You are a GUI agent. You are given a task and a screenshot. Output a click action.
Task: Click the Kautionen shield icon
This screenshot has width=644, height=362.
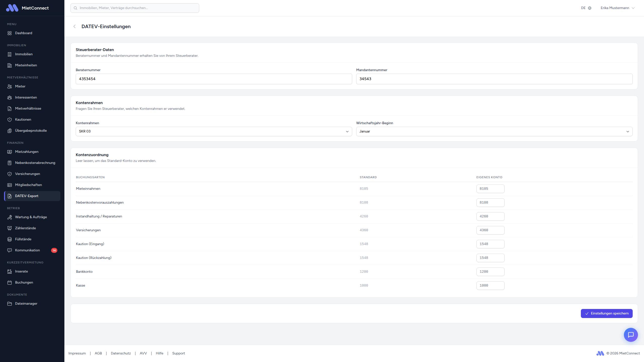pos(10,120)
